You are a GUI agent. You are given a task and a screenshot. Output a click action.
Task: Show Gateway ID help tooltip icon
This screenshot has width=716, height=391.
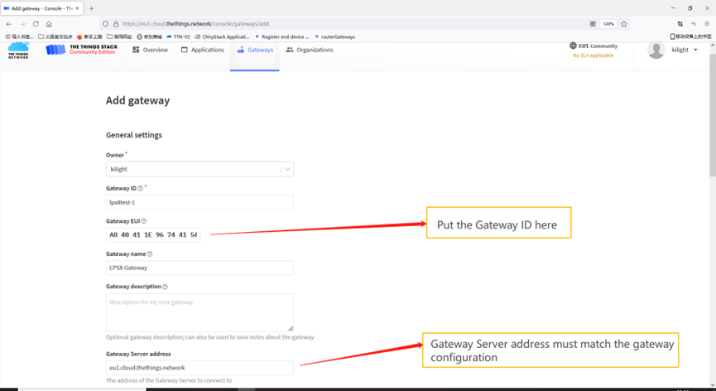click(140, 188)
